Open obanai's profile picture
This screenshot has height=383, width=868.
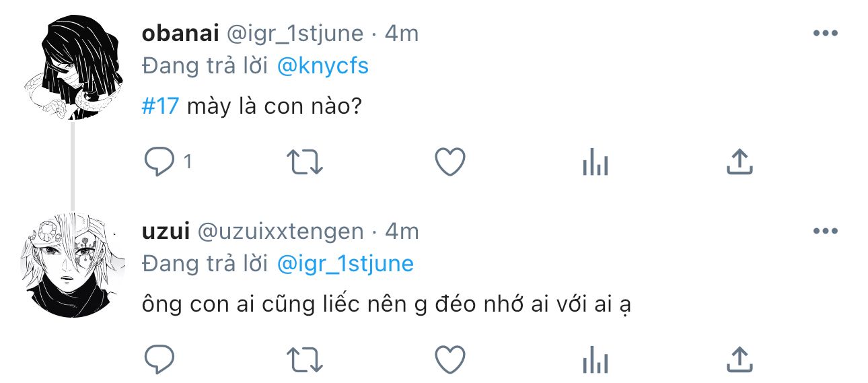pyautogui.click(x=72, y=68)
